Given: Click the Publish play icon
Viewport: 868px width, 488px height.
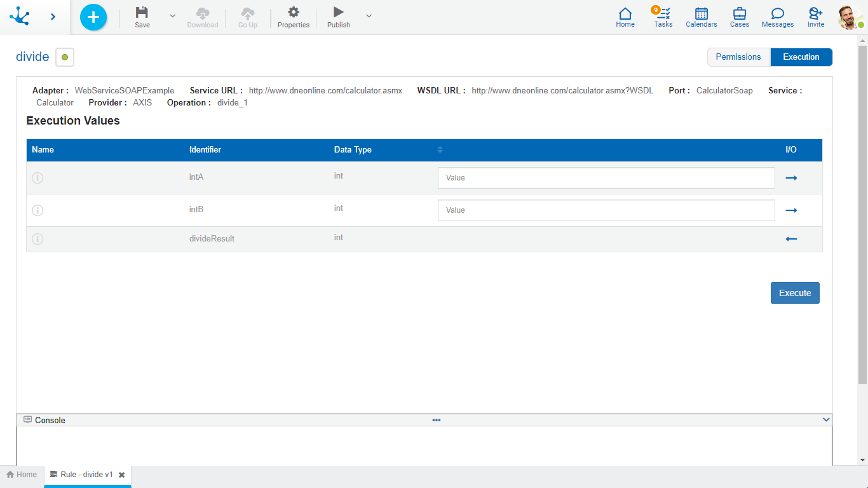Looking at the screenshot, I should pos(338,13).
